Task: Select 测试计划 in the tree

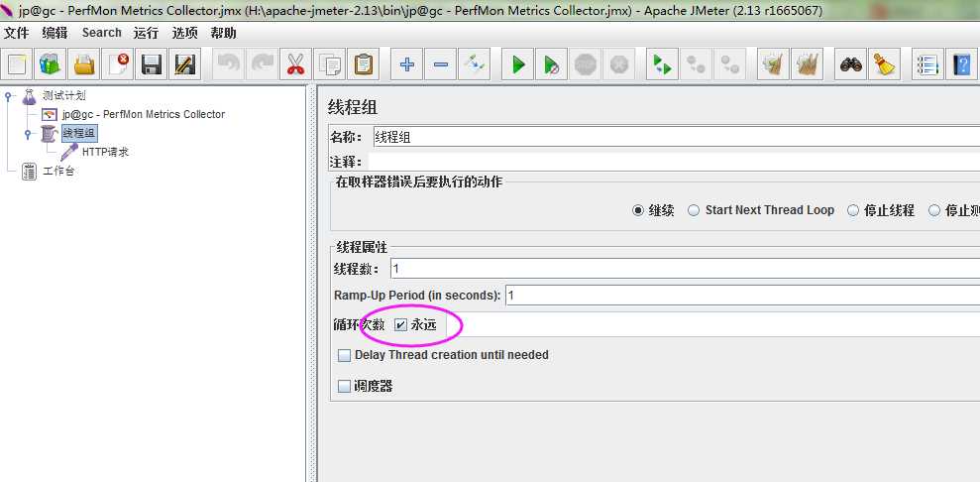Action: 63,95
